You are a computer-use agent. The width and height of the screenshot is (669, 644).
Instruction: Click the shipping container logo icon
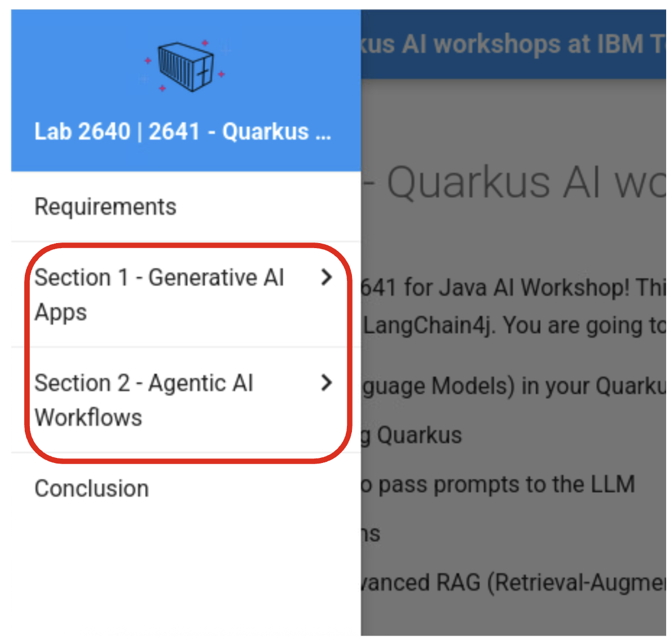coord(185,66)
